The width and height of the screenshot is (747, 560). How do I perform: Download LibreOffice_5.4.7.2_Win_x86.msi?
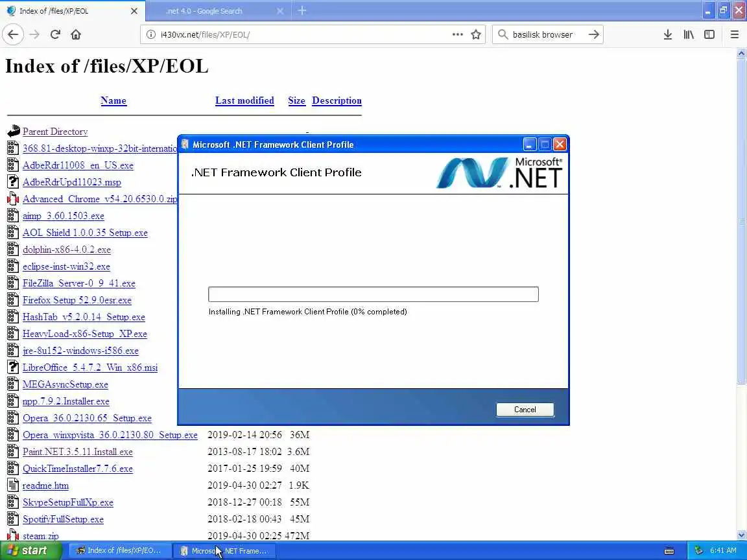click(x=90, y=367)
